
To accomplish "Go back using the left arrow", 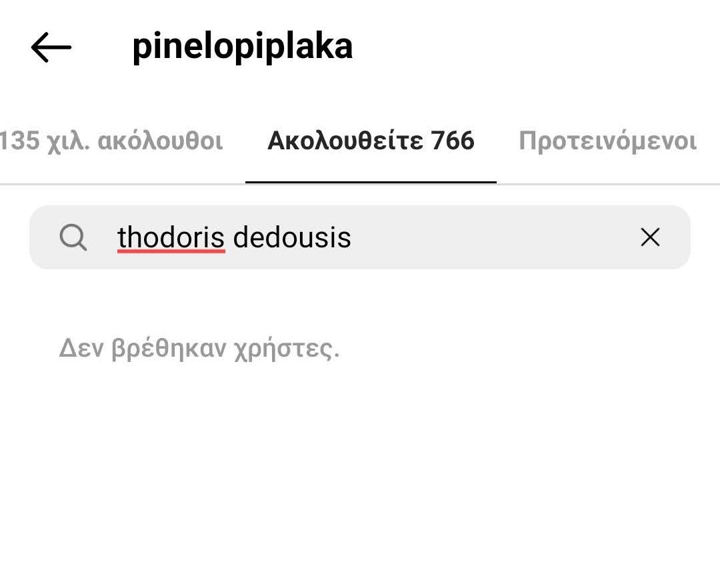I will tap(51, 47).
